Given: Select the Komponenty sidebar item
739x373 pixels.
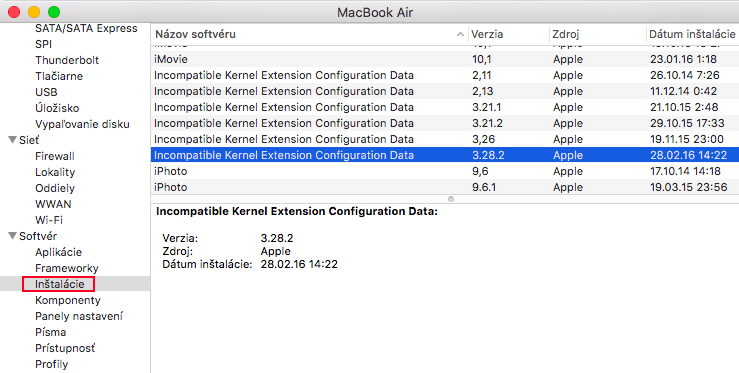Looking at the screenshot, I should coord(67,300).
